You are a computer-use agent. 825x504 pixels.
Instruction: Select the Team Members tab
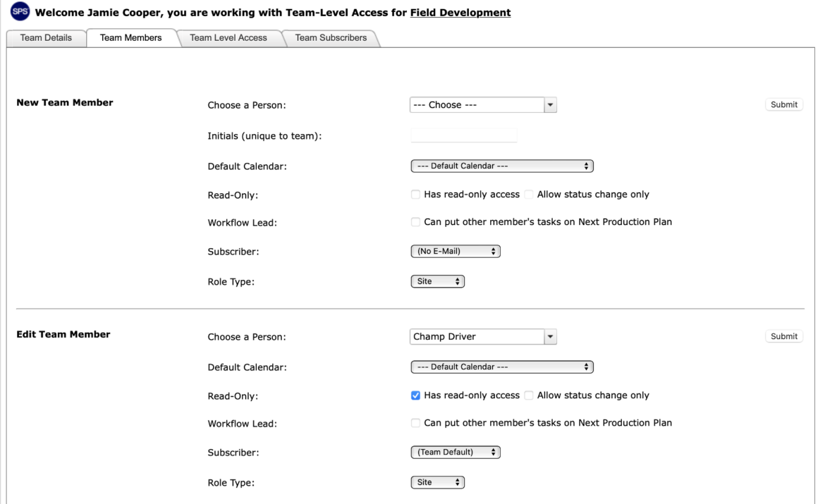130,38
